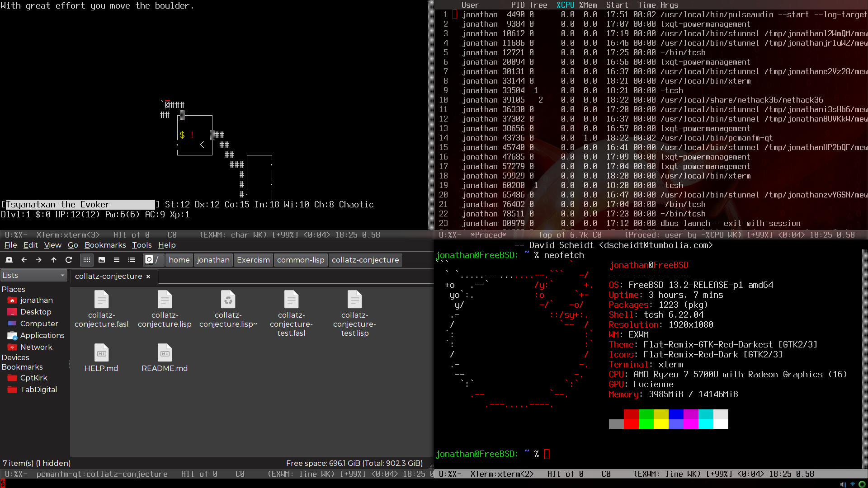Click the User column header in Proced
The image size is (868, 488).
click(x=470, y=5)
